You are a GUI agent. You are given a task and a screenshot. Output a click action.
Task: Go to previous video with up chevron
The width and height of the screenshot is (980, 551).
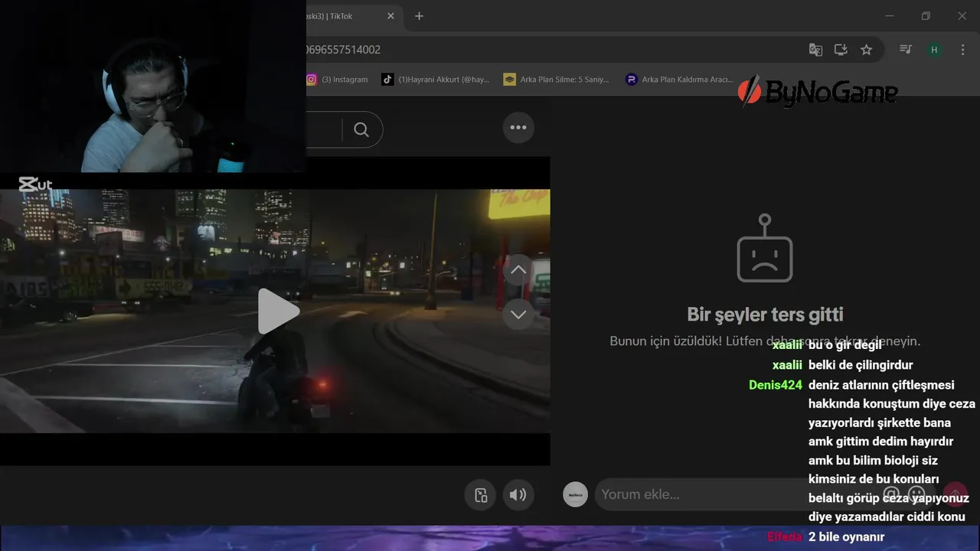pos(518,269)
